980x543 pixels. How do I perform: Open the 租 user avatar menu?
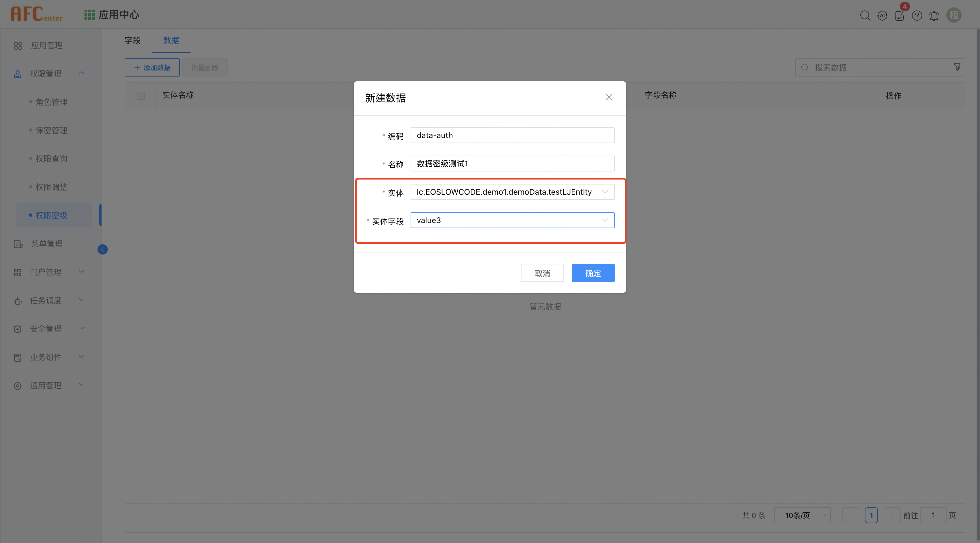[954, 15]
